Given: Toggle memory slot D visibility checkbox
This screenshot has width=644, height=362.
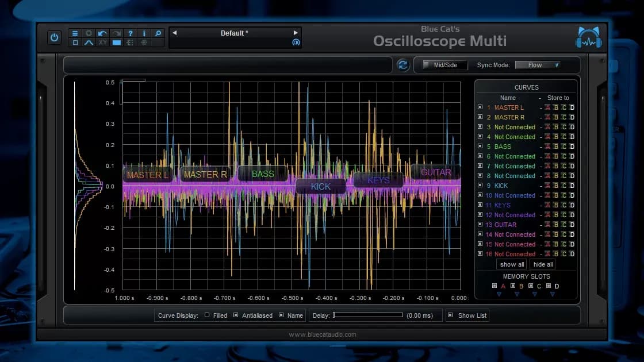Looking at the screenshot, I should click(549, 286).
